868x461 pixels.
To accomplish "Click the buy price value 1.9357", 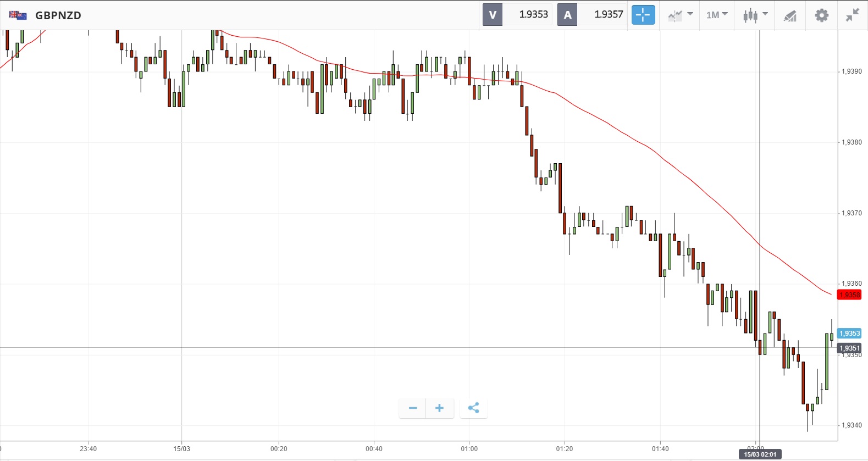I will click(x=609, y=15).
